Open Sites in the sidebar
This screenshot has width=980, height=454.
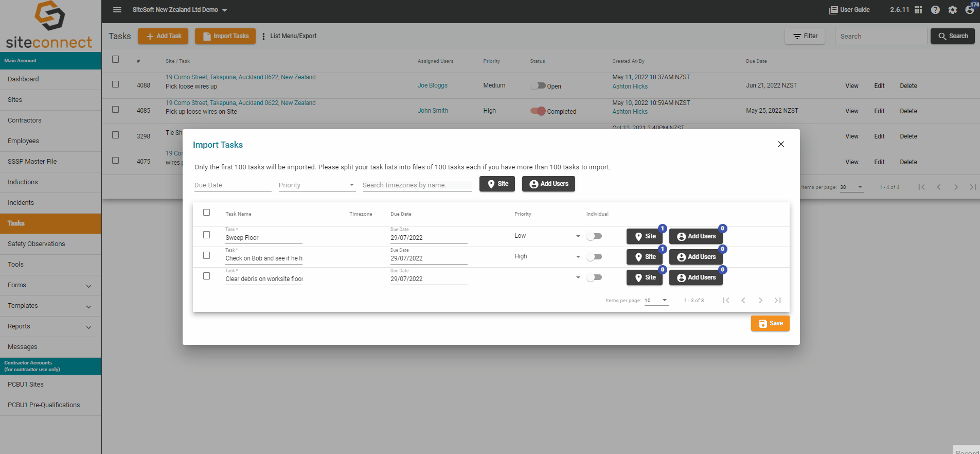[50, 100]
